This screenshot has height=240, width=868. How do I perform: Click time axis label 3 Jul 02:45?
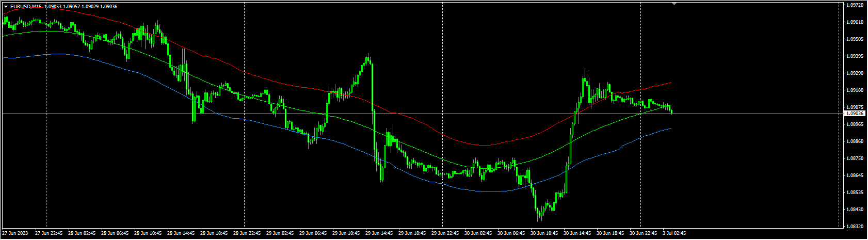(x=674, y=233)
